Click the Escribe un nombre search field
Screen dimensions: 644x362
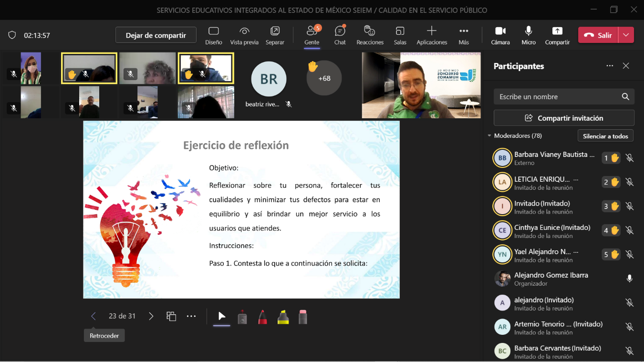pyautogui.click(x=558, y=97)
